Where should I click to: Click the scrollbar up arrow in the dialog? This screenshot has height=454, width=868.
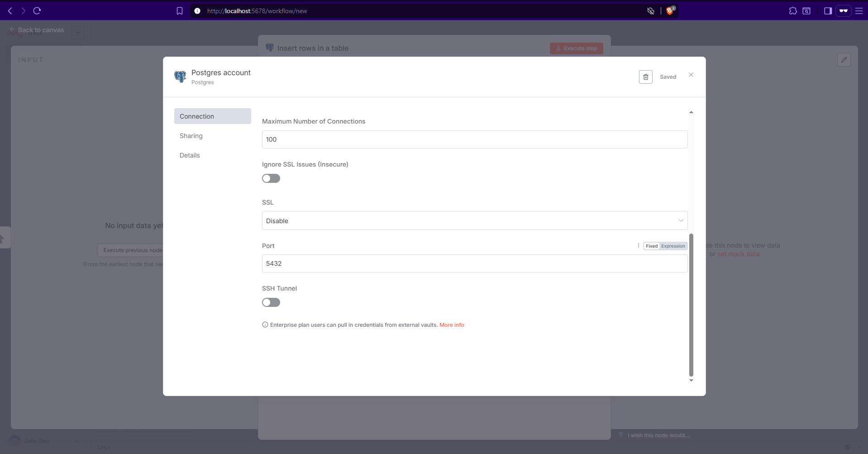691,112
